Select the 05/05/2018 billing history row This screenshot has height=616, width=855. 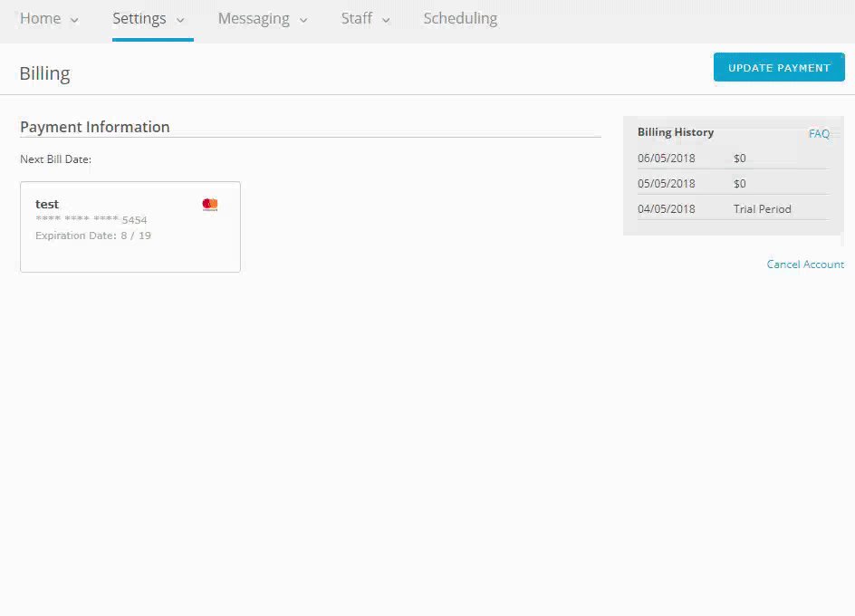coord(667,184)
